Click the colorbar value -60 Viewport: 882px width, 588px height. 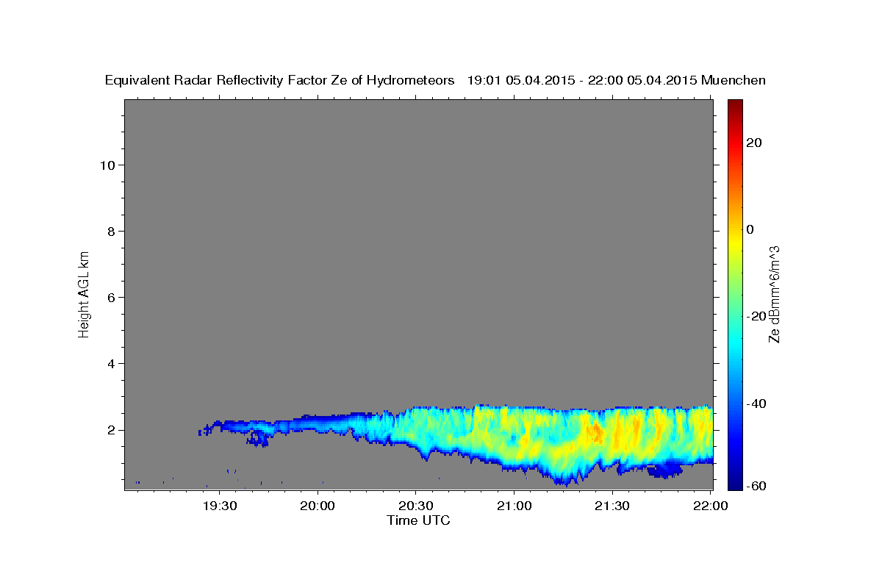(757, 487)
